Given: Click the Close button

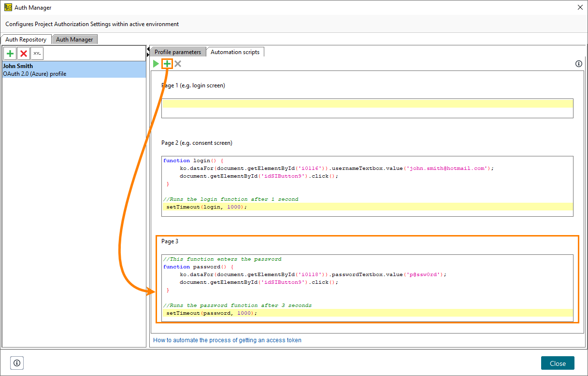Looking at the screenshot, I should [558, 362].
